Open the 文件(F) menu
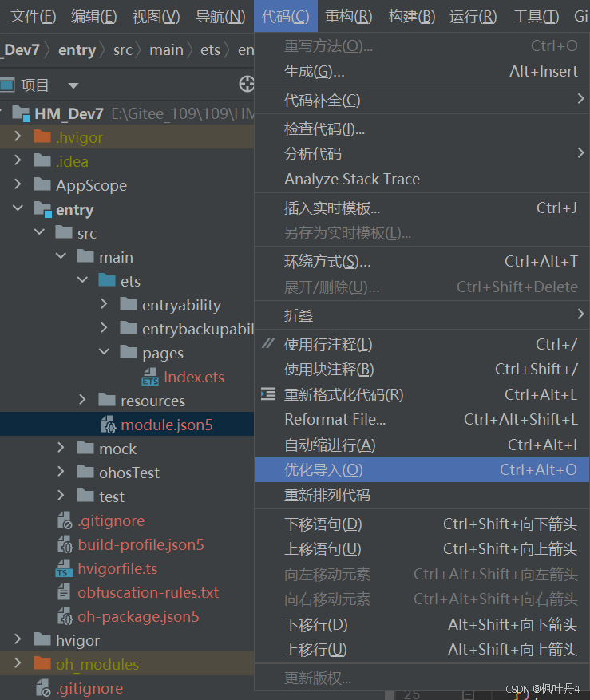Screen dimensions: 590x700 [x=33, y=17]
